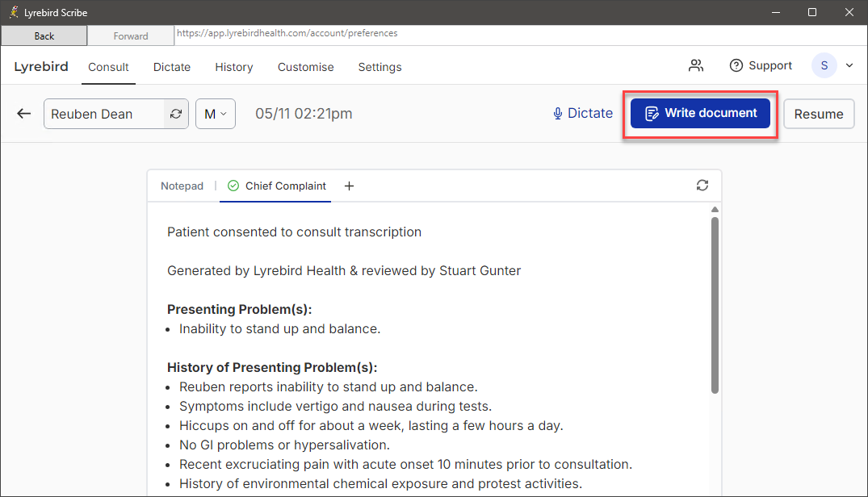This screenshot has width=868, height=497.
Task: Switch to the Consult tab
Action: coord(108,67)
